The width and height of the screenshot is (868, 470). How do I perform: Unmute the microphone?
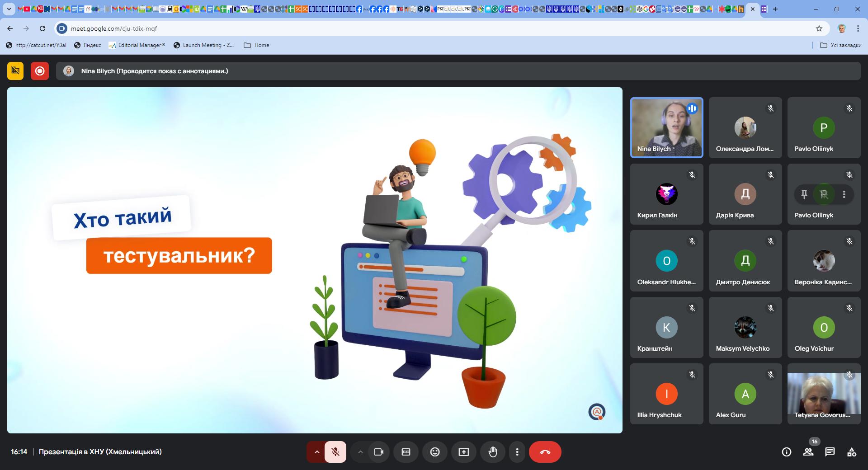335,452
